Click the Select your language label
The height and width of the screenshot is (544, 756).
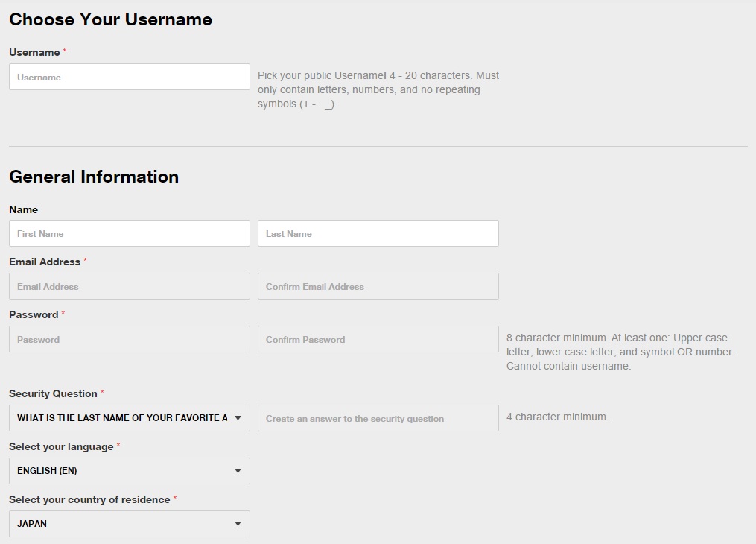point(61,446)
